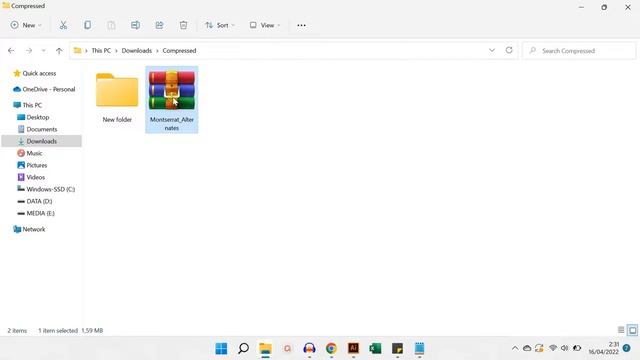Screen dimensions: 640x360
Task: Click OneDrive cloud tray icon
Action: point(527,349)
